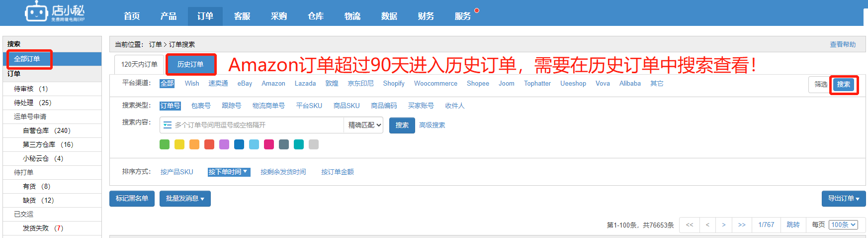
Task: Set search type to 收件人
Action: click(x=455, y=106)
